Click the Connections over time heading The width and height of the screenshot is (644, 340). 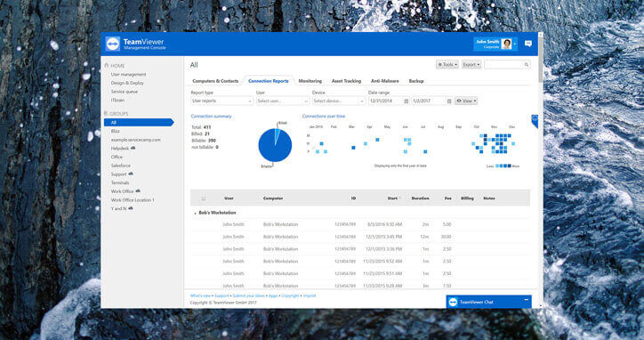click(x=324, y=117)
